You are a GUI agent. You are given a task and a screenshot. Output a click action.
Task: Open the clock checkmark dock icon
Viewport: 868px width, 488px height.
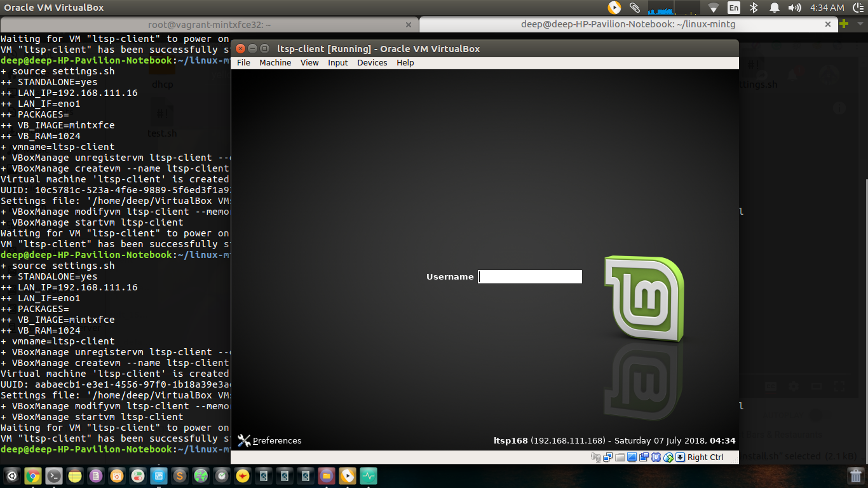tap(222, 476)
